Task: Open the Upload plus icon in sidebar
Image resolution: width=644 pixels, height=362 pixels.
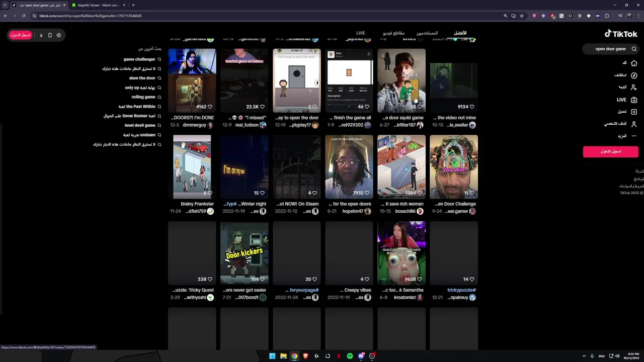Action: 634,112
